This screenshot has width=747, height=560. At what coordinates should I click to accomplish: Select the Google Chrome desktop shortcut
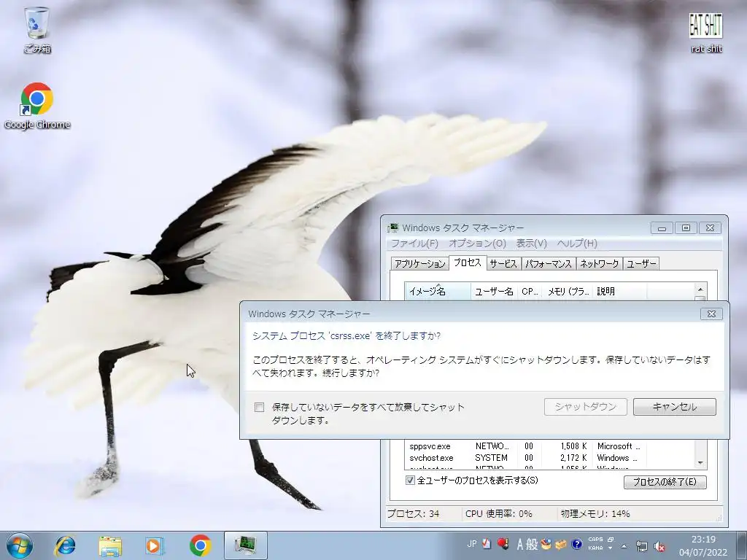(36, 106)
